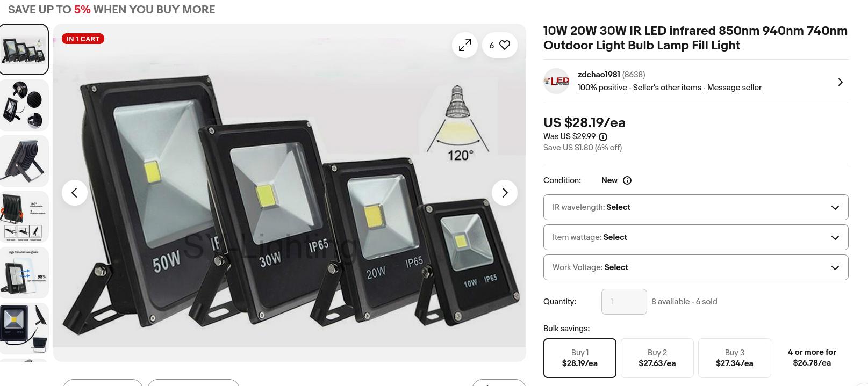
Task: Select the Buy 2 at $27.63/ea option
Action: pos(657,358)
